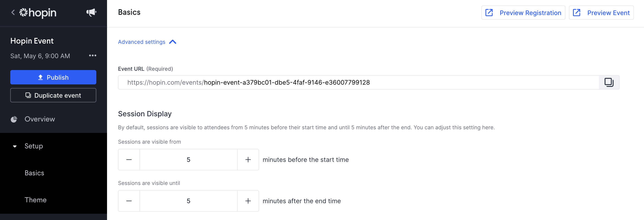Decrease minutes after the end time

point(129,201)
